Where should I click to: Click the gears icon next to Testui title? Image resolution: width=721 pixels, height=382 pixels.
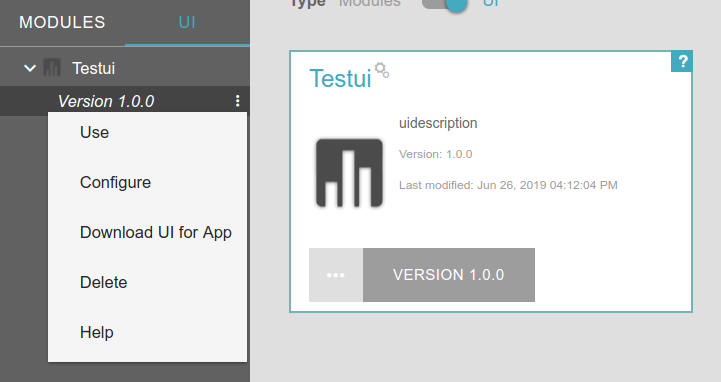tap(382, 70)
